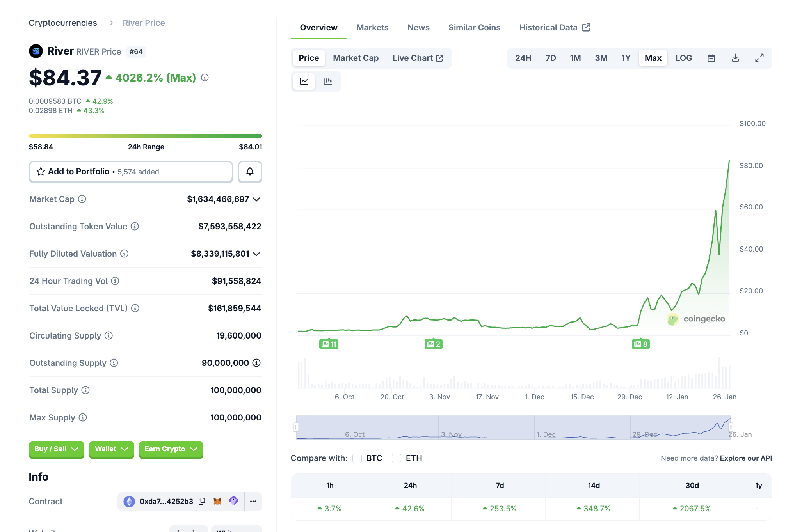Toggle LOG scale on the chart
The width and height of the screenshot is (786, 532).
click(x=683, y=58)
